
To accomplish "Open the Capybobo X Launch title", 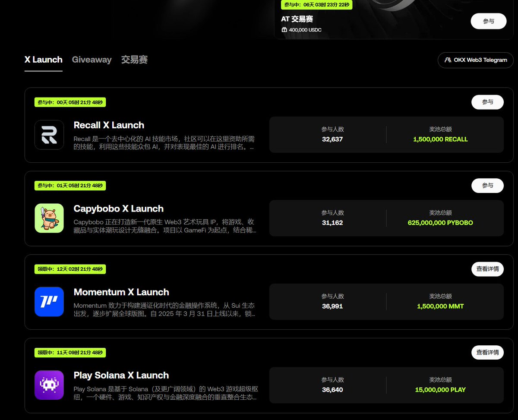I will click(x=119, y=208).
